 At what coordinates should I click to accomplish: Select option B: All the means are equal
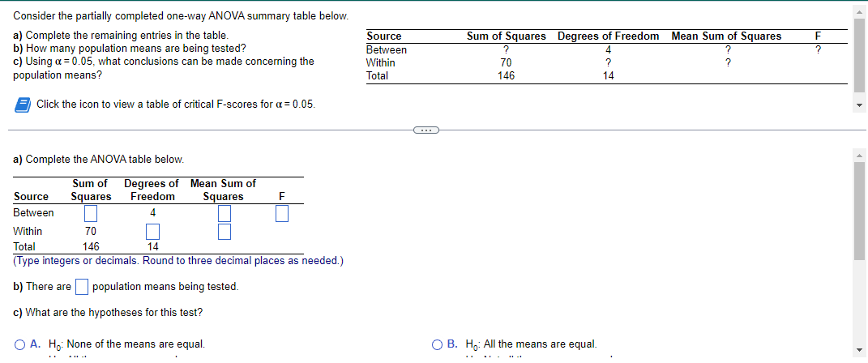coord(437,344)
